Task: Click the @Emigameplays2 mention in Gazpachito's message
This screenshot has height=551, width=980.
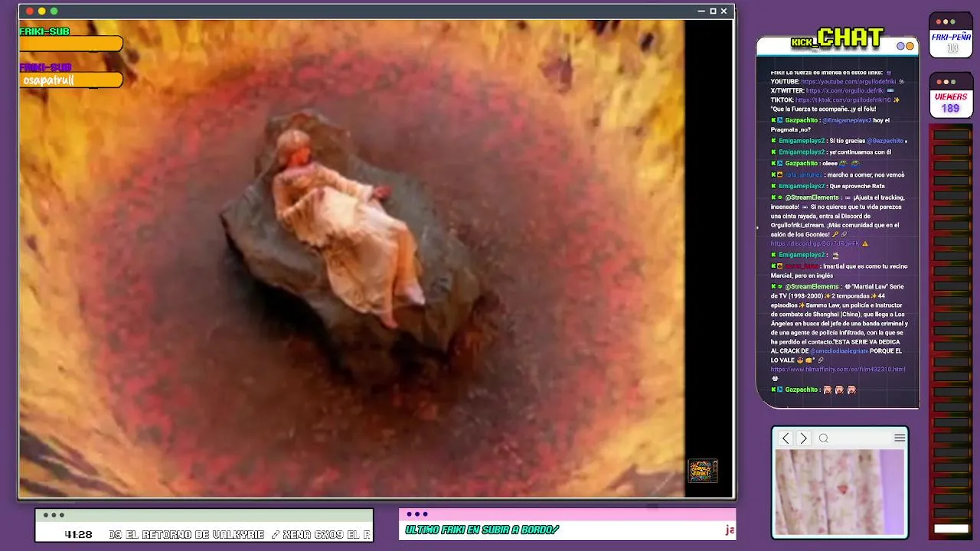Action: pyautogui.click(x=847, y=120)
